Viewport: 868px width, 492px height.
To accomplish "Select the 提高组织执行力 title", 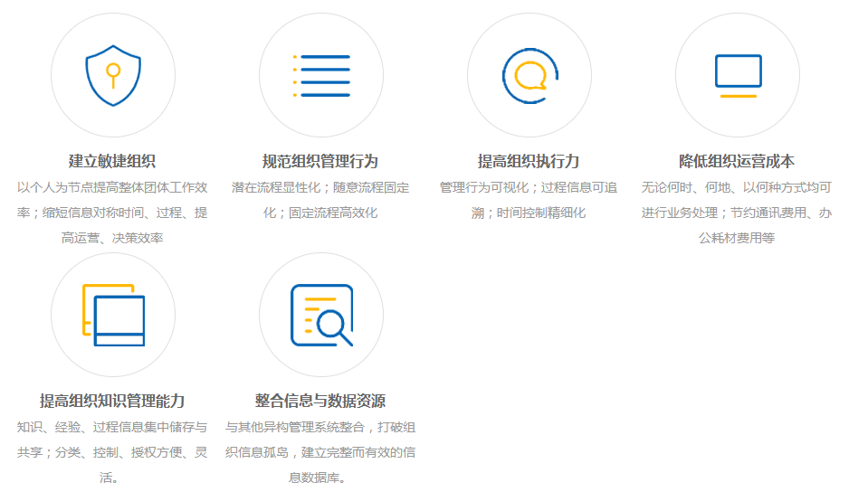I will pyautogui.click(x=529, y=162).
